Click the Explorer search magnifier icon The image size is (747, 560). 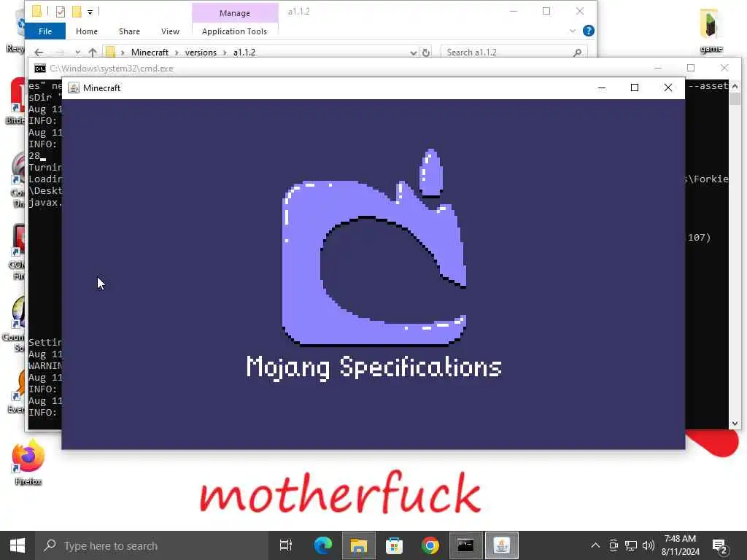[578, 52]
